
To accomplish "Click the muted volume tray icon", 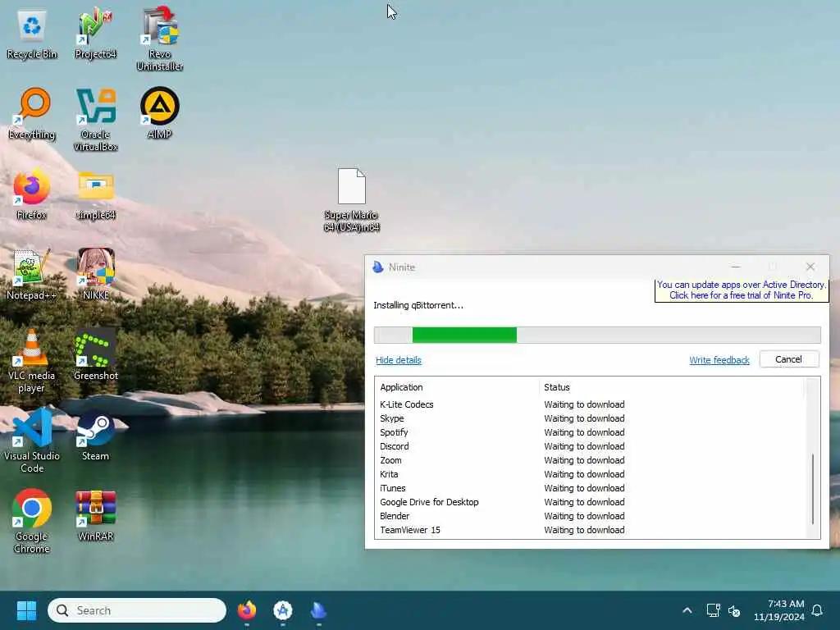I will point(734,610).
